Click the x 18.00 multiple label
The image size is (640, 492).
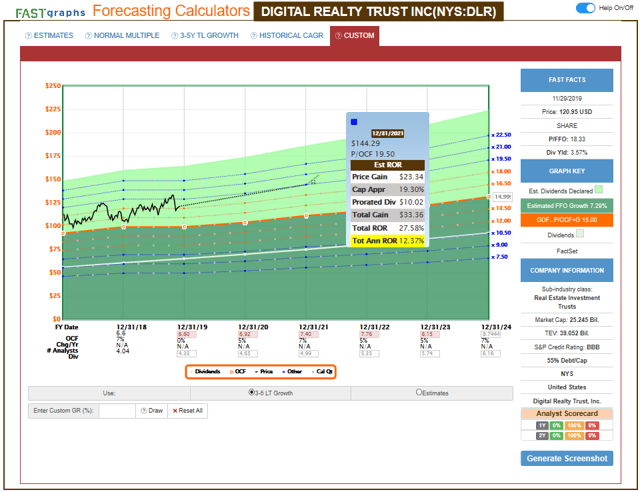501,171
